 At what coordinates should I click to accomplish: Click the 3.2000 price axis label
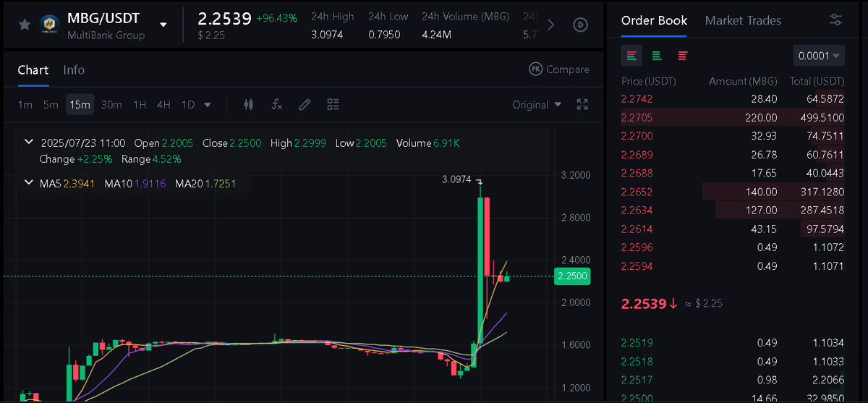(576, 175)
